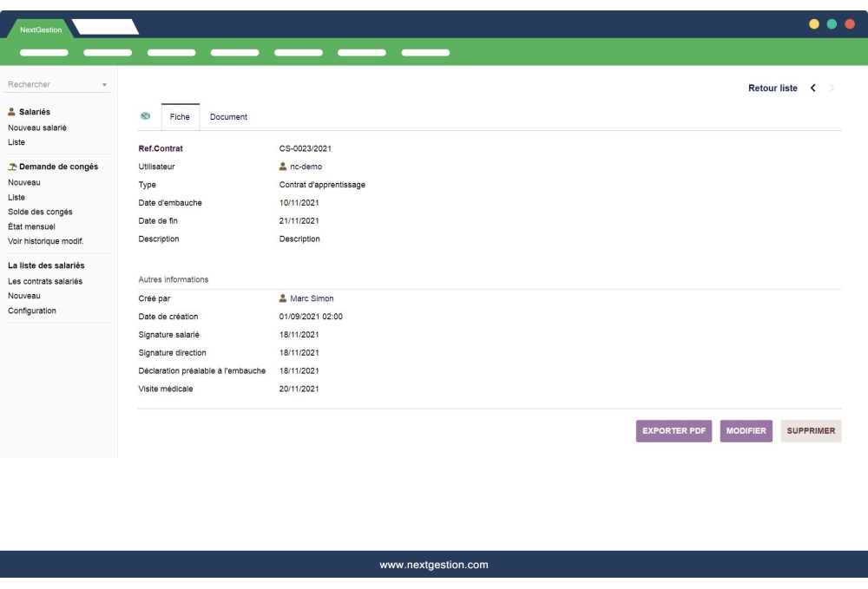Open Nouveau salarié in the sidebar

37,128
